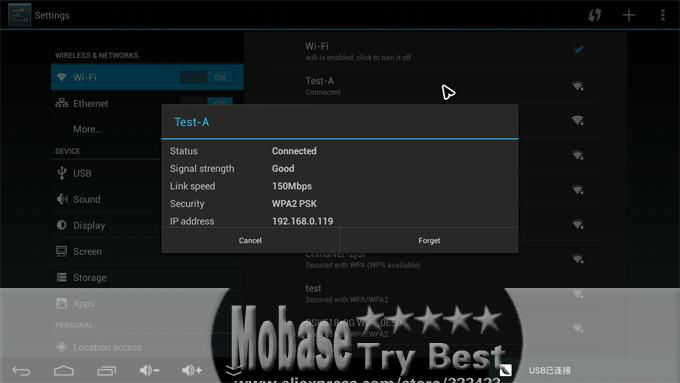
Task: Open Display settings
Action: (x=107, y=226)
